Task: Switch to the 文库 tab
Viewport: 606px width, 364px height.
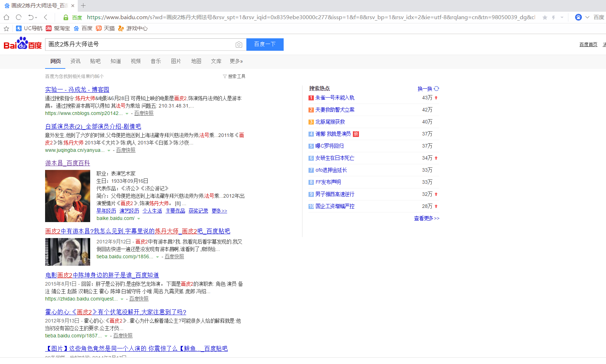Action: click(x=216, y=61)
